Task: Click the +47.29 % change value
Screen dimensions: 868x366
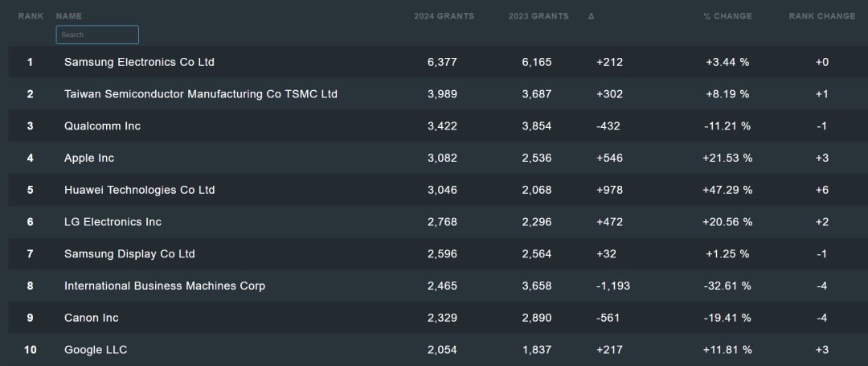Action: 727,190
